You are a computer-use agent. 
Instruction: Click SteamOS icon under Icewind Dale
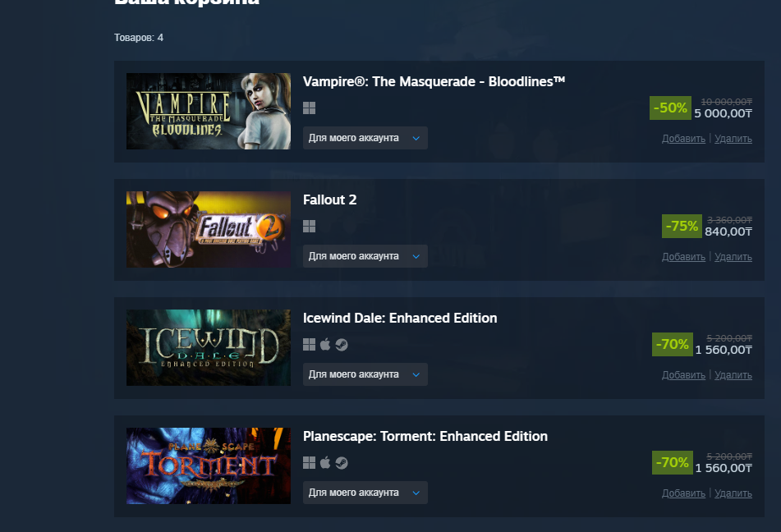click(x=341, y=345)
